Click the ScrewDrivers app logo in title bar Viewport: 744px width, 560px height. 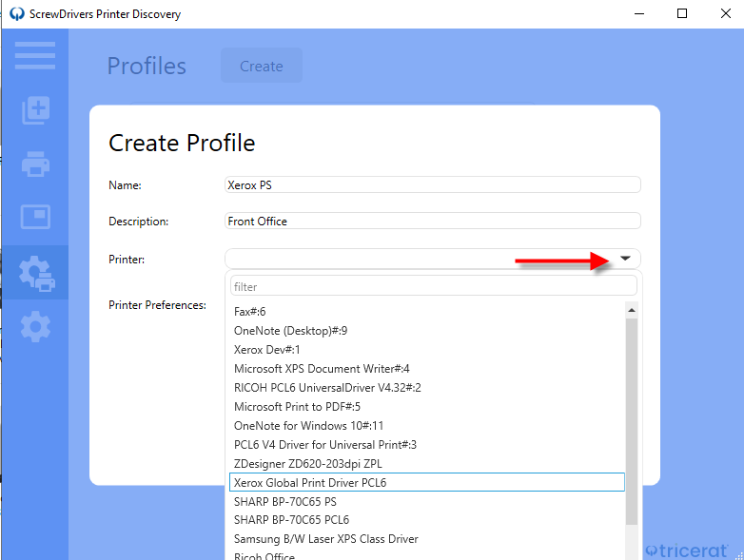click(16, 13)
